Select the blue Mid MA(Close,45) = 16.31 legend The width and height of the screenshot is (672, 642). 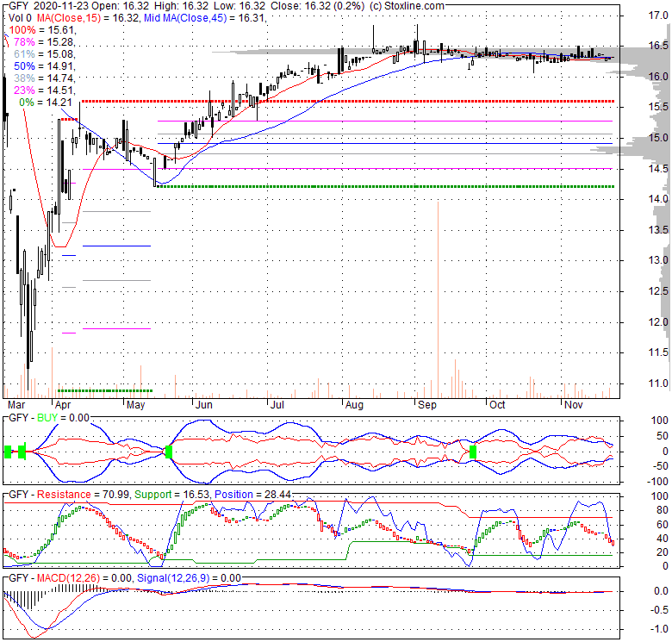click(x=205, y=18)
